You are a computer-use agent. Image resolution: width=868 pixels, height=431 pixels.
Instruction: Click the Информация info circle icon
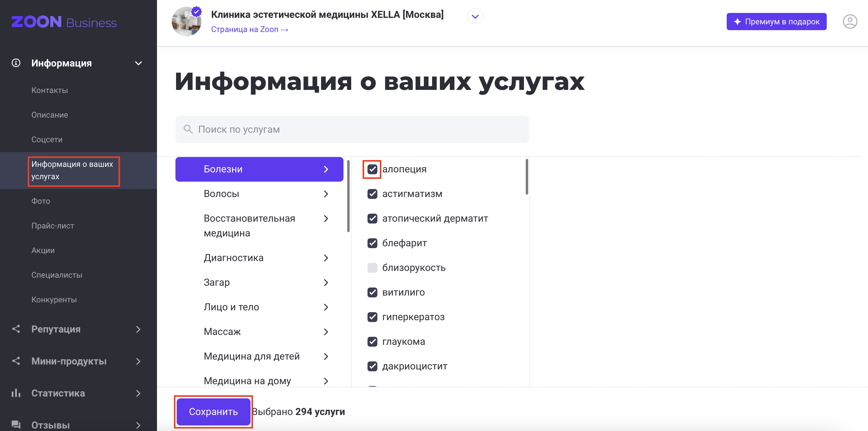click(x=16, y=63)
